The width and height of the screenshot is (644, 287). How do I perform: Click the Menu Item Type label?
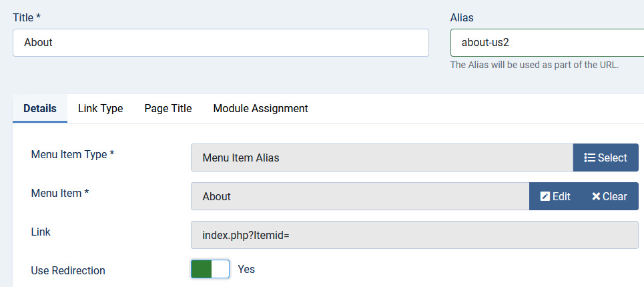click(x=72, y=154)
